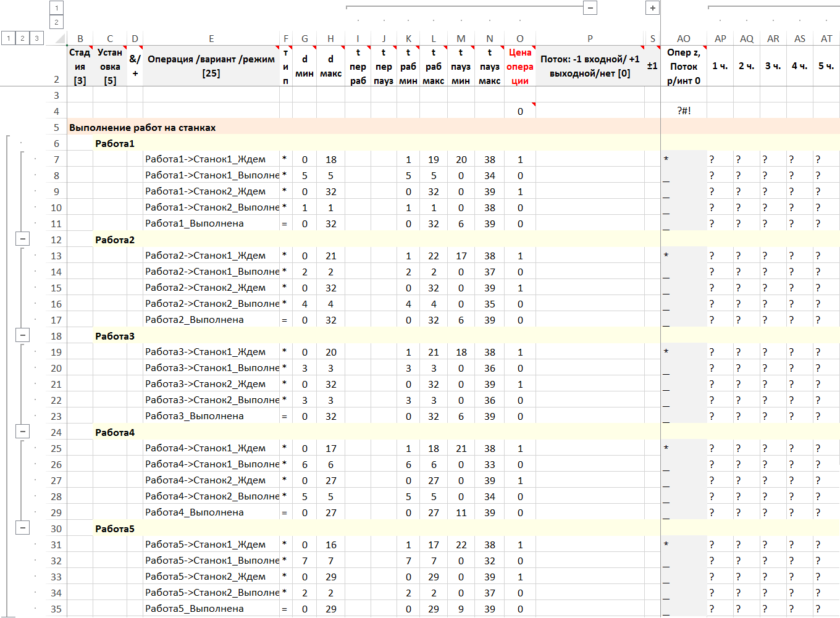Click cell 'Работа1->Станок1_Ждем'
840x618 pixels.
click(205, 159)
